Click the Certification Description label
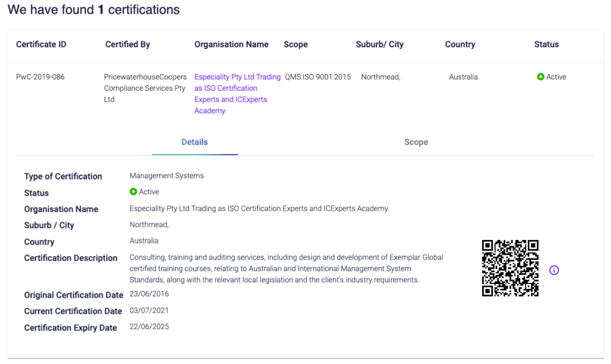611x364 pixels. (70, 258)
